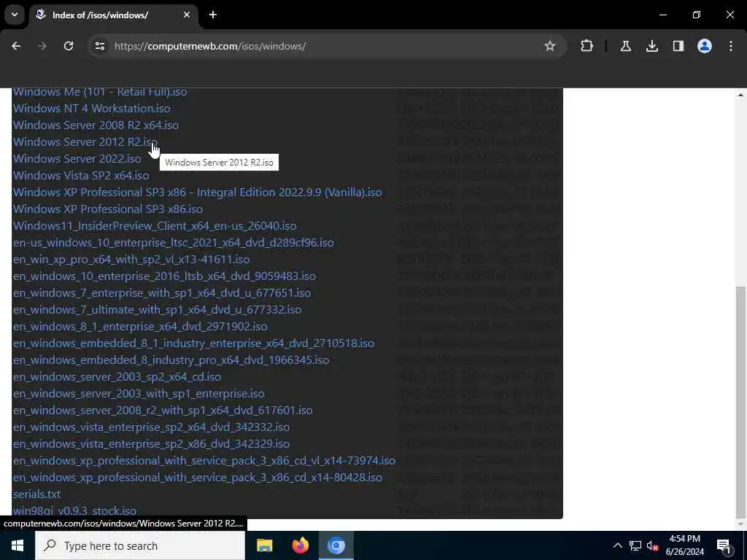Viewport: 747px width, 560px height.
Task: Open en_windows_embedded_8_1_industry_enterprise iso link
Action: pos(193,343)
